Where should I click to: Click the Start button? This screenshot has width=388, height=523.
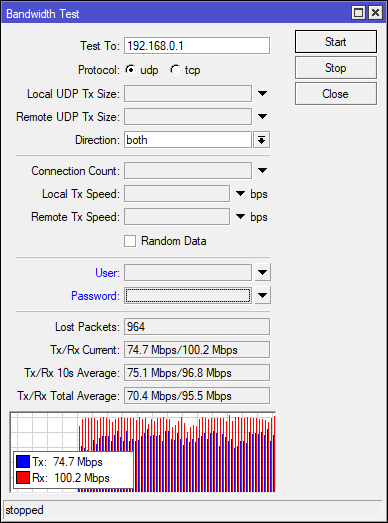[336, 42]
